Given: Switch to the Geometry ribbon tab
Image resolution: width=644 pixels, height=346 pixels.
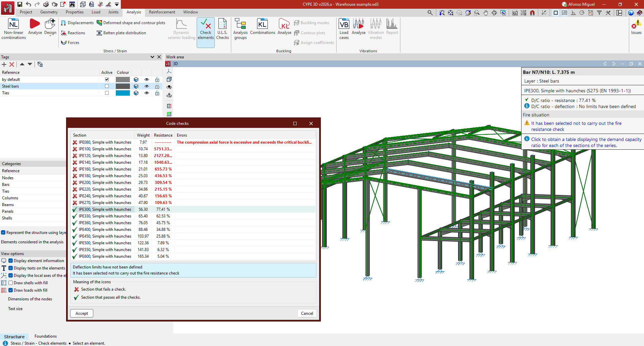Looking at the screenshot, I should [x=49, y=12].
